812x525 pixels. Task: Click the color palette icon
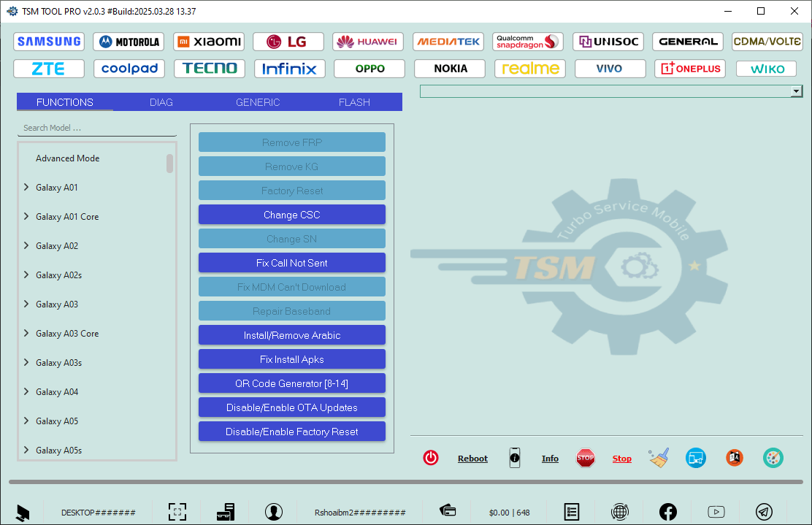773,458
